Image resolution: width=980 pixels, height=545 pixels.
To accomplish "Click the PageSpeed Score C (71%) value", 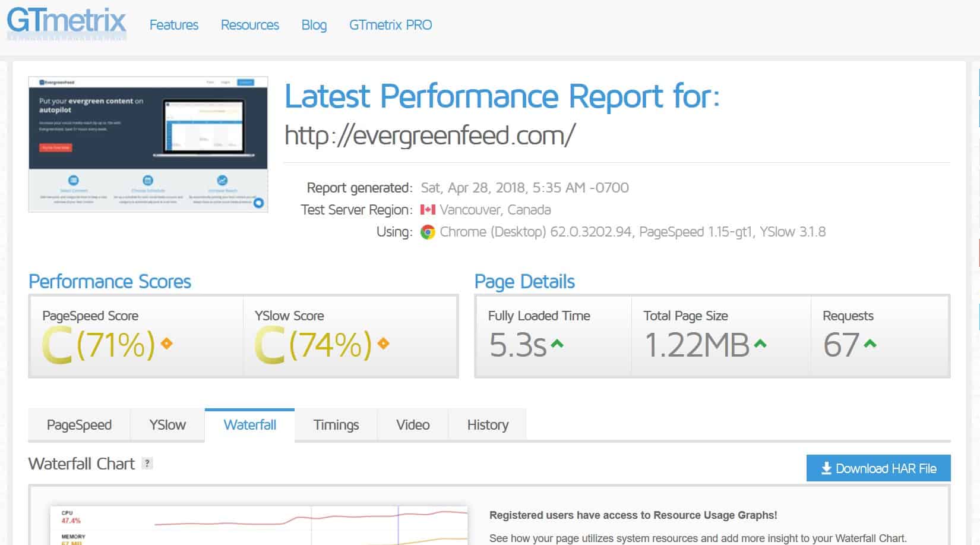I will point(99,345).
